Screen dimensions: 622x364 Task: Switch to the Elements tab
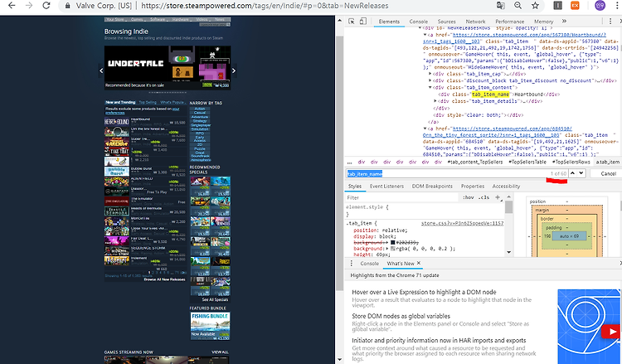tap(389, 22)
